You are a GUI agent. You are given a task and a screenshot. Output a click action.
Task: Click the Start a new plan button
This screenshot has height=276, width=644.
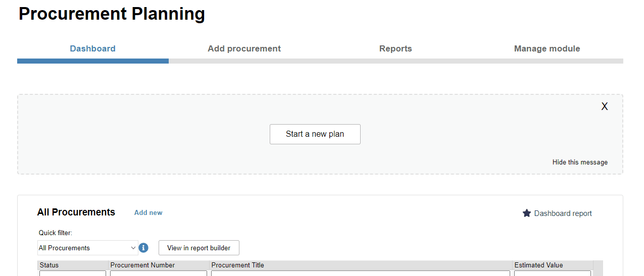[315, 134]
